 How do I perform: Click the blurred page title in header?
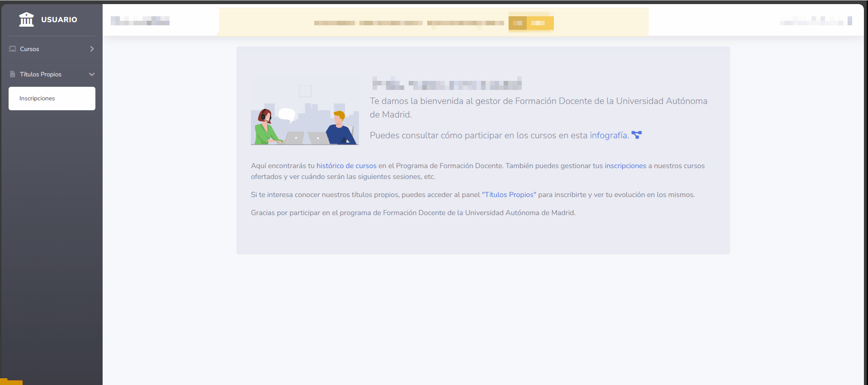click(140, 21)
